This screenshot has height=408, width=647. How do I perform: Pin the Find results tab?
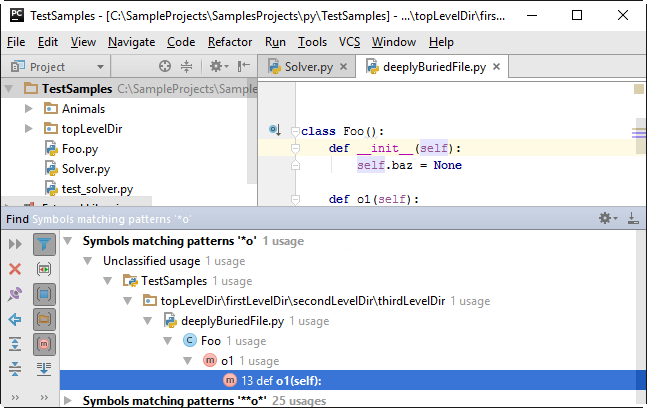pyautogui.click(x=15, y=294)
